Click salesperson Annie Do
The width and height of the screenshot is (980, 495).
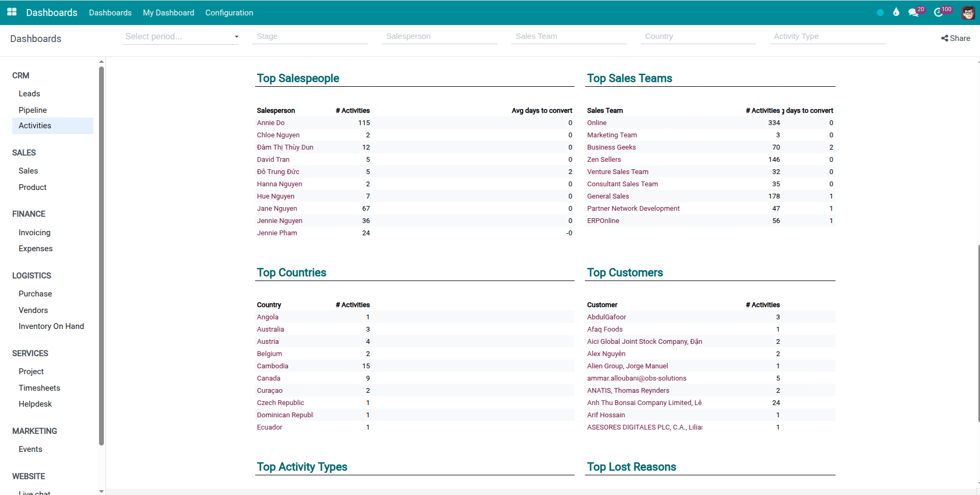point(271,122)
